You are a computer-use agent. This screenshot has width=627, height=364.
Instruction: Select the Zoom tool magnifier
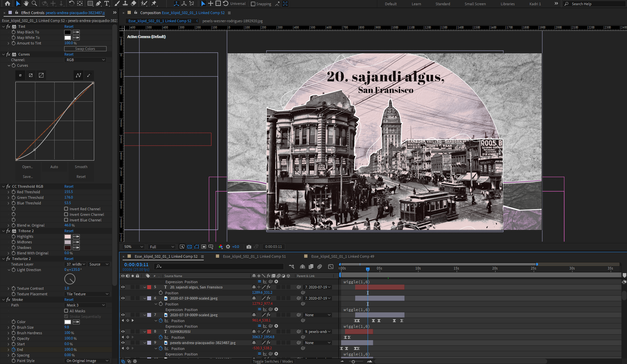(x=34, y=4)
